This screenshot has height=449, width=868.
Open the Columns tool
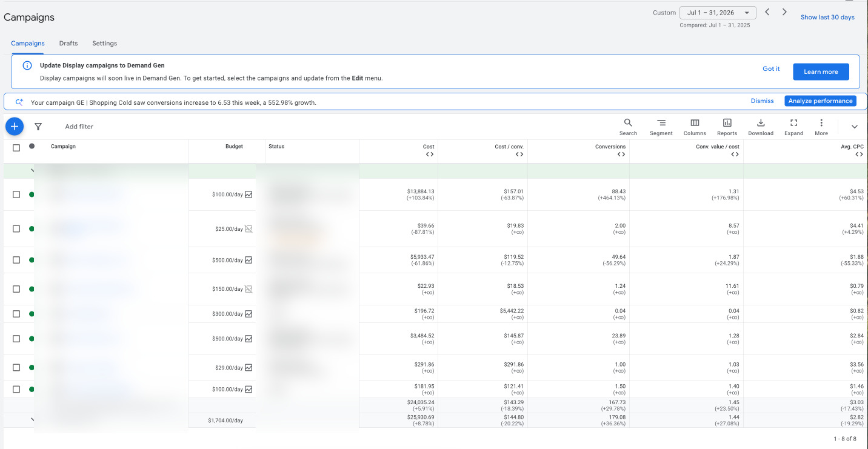point(695,127)
